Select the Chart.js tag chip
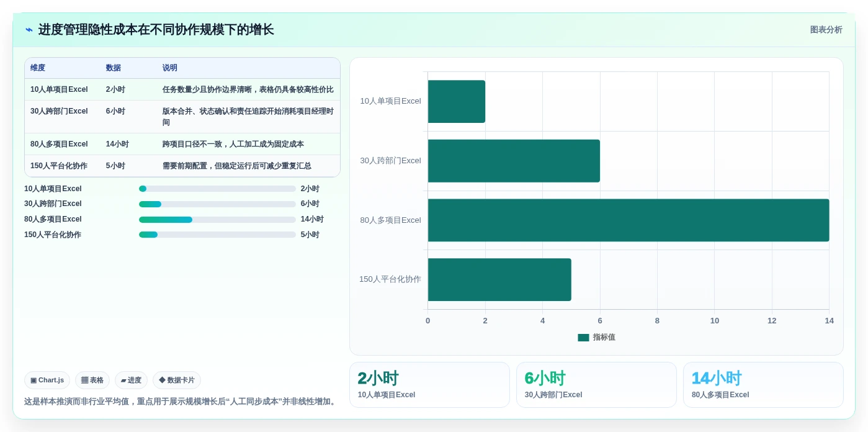This screenshot has height=432, width=868. (x=47, y=380)
